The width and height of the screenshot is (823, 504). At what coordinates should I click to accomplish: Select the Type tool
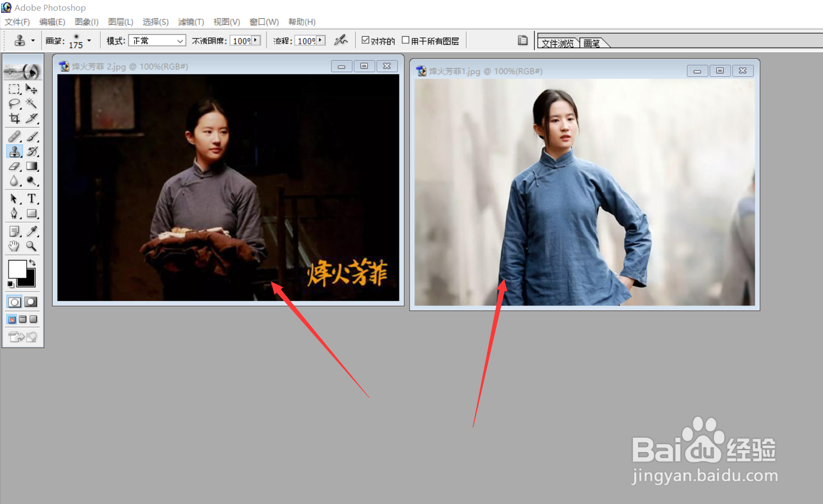point(32,199)
